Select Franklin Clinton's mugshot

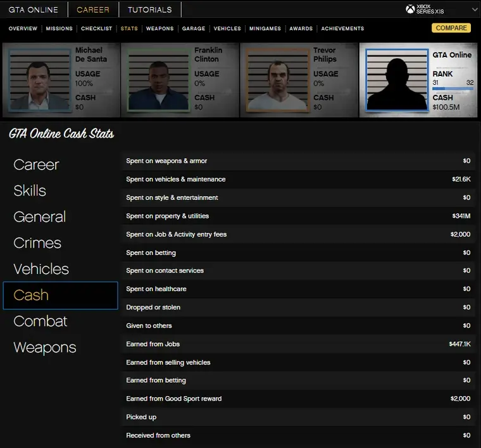[156, 80]
